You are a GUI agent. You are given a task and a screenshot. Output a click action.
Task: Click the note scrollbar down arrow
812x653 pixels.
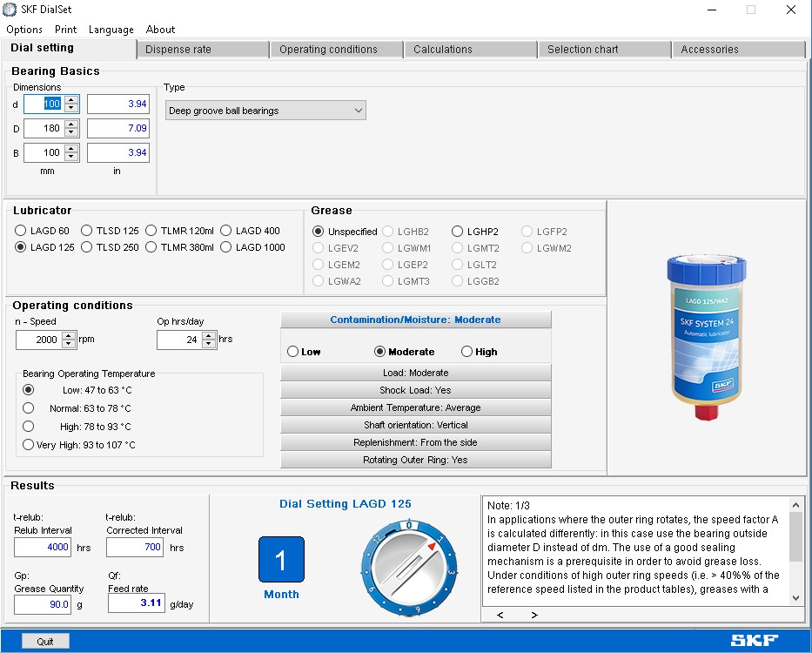pyautogui.click(x=796, y=598)
